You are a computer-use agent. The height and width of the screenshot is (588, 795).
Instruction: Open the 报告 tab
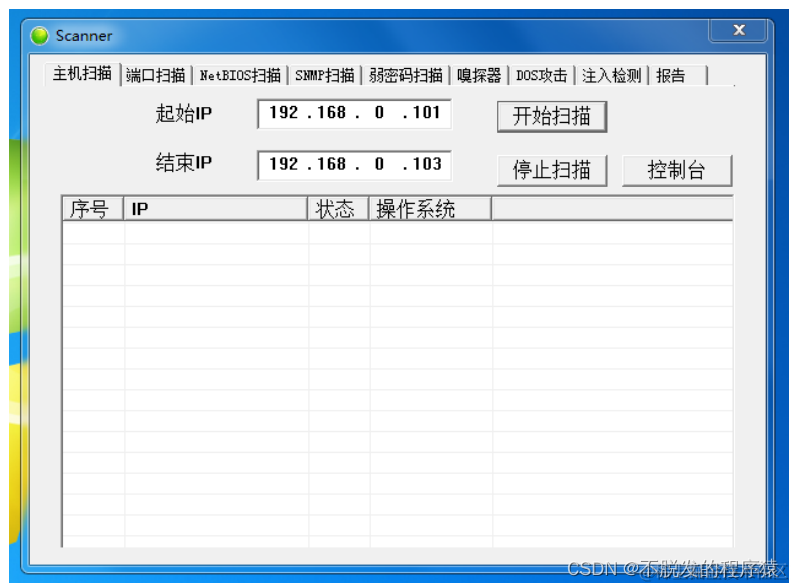[678, 76]
